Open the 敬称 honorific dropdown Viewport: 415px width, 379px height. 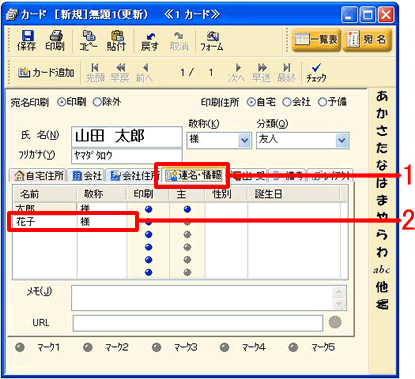click(x=245, y=140)
